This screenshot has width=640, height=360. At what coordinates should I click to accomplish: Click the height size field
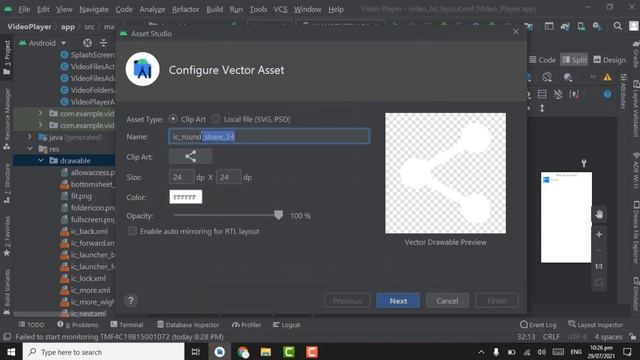pyautogui.click(x=229, y=177)
